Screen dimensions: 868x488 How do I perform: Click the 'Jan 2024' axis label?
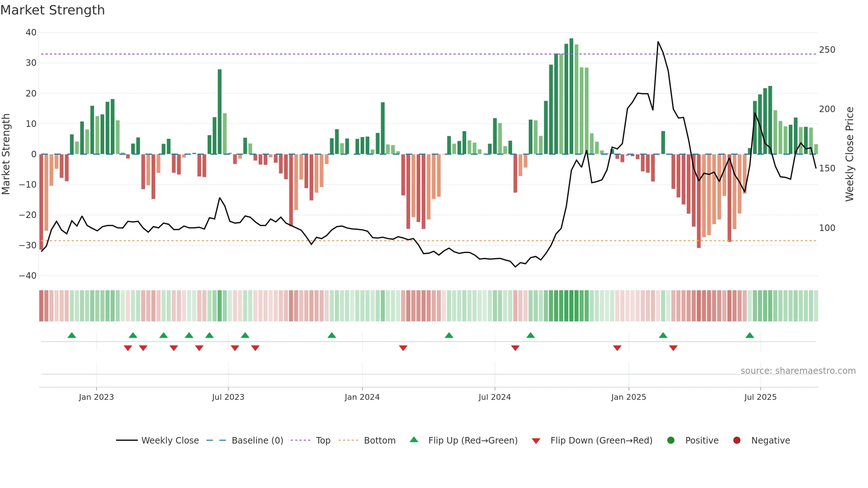[x=362, y=397]
